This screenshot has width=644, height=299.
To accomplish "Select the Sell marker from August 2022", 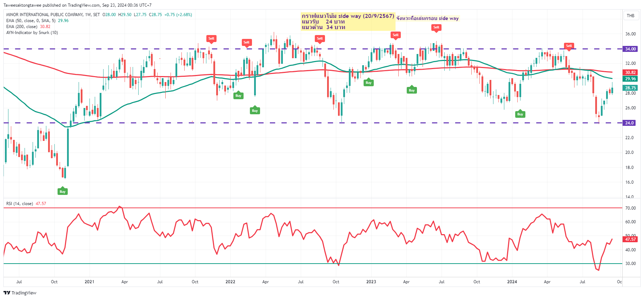I will pos(320,39).
